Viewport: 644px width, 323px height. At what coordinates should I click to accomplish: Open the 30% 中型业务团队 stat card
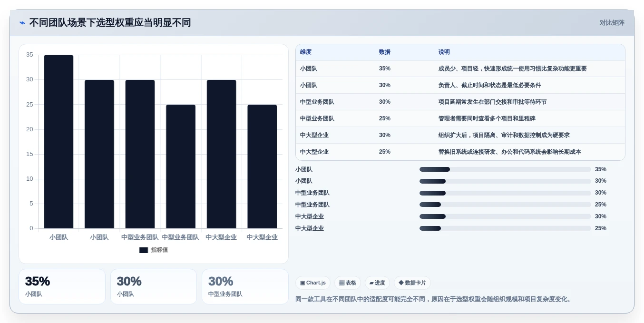pyautogui.click(x=245, y=287)
